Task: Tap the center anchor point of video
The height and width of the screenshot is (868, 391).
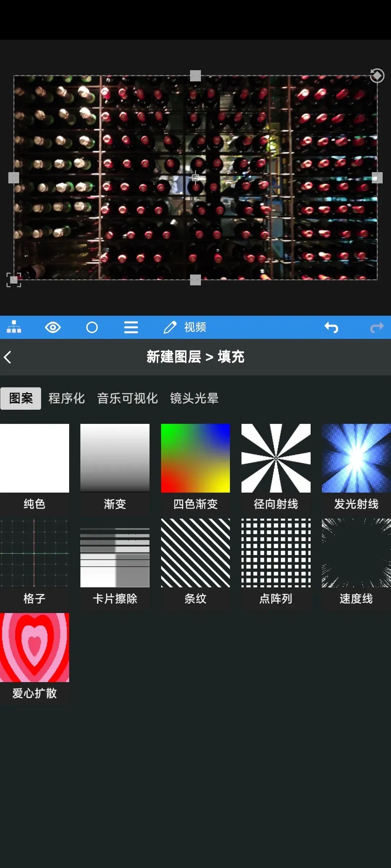Action: 195,178
